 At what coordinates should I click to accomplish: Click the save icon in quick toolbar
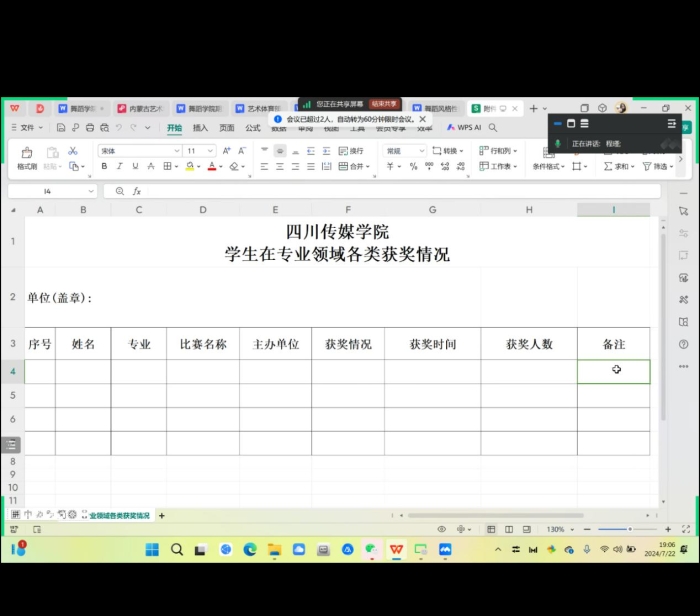click(61, 128)
